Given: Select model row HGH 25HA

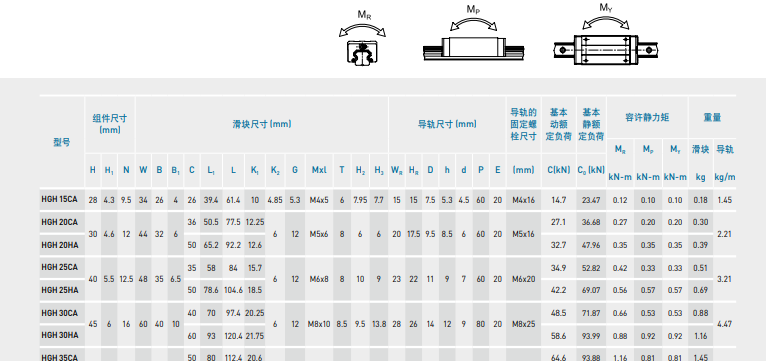Looking at the screenshot, I should click(60, 290).
